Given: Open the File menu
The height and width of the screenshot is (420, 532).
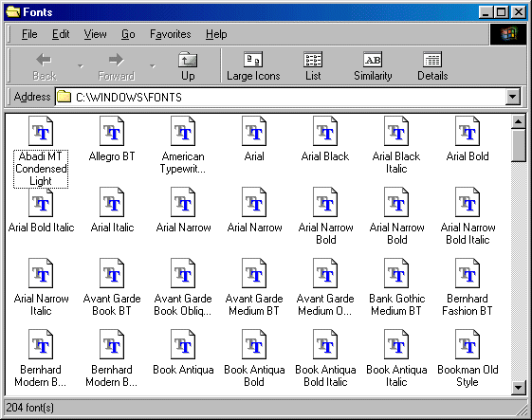Looking at the screenshot, I should [x=29, y=34].
